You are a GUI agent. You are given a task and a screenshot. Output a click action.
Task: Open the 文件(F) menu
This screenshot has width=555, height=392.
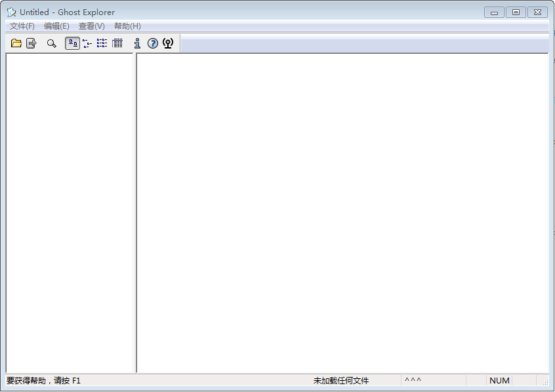point(22,26)
